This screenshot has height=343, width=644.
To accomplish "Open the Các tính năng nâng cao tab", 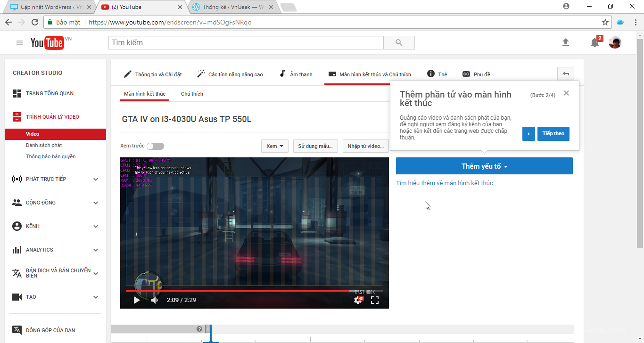I will point(230,74).
